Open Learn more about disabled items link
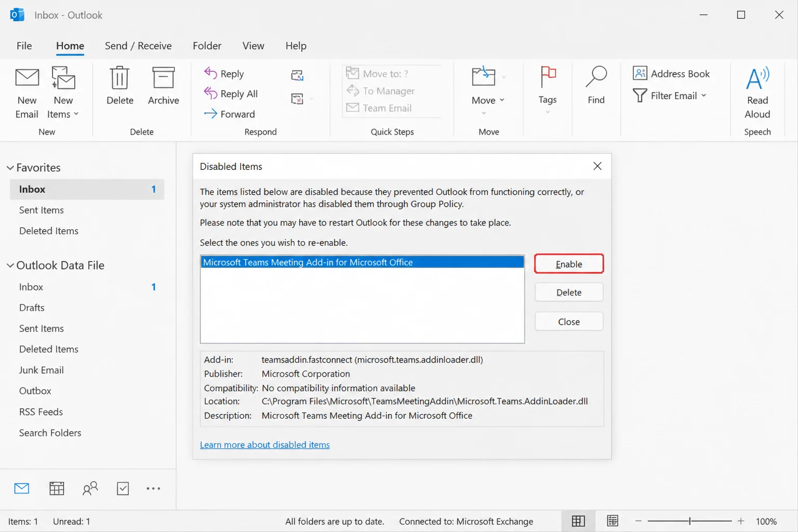The width and height of the screenshot is (798, 532). [265, 445]
